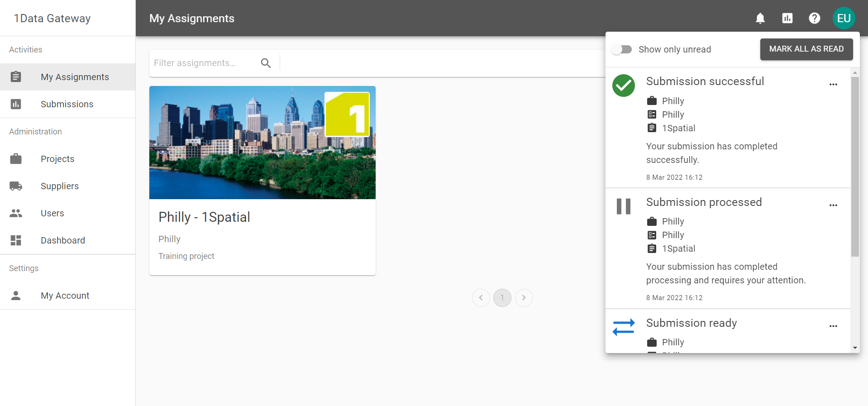Click the Submissions sidebar chart icon
868x406 pixels.
pos(16,104)
